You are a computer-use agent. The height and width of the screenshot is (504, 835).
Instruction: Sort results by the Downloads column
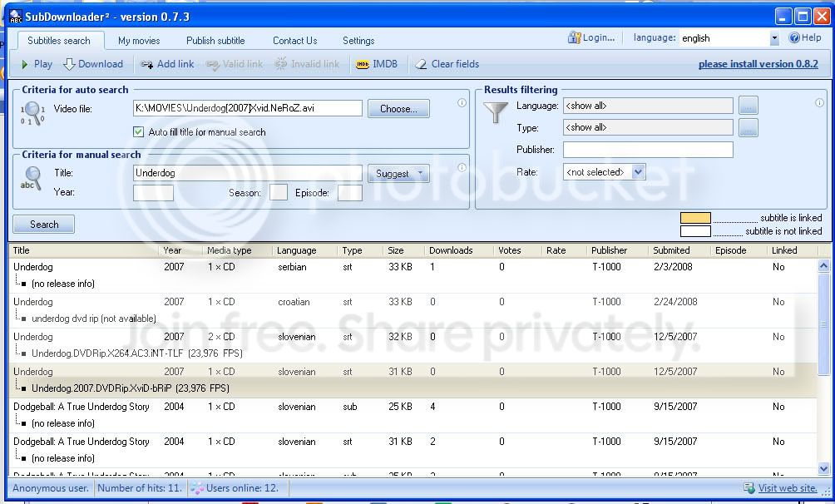pyautogui.click(x=459, y=250)
